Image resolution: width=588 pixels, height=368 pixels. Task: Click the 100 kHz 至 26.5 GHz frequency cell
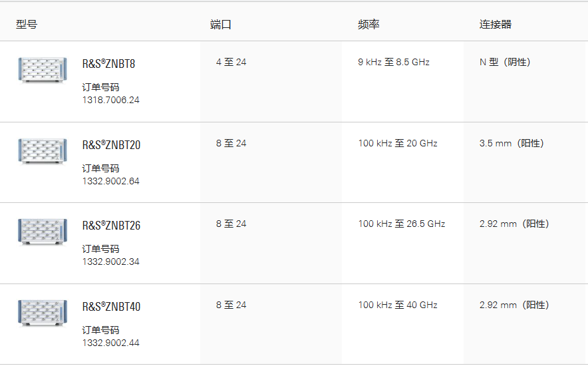point(402,224)
